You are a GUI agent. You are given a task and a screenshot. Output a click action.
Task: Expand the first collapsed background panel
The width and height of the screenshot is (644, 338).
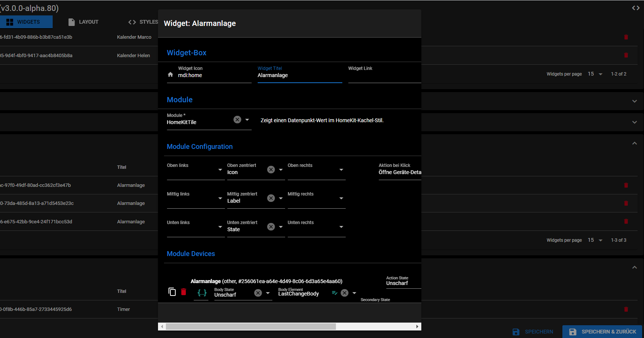(x=635, y=101)
